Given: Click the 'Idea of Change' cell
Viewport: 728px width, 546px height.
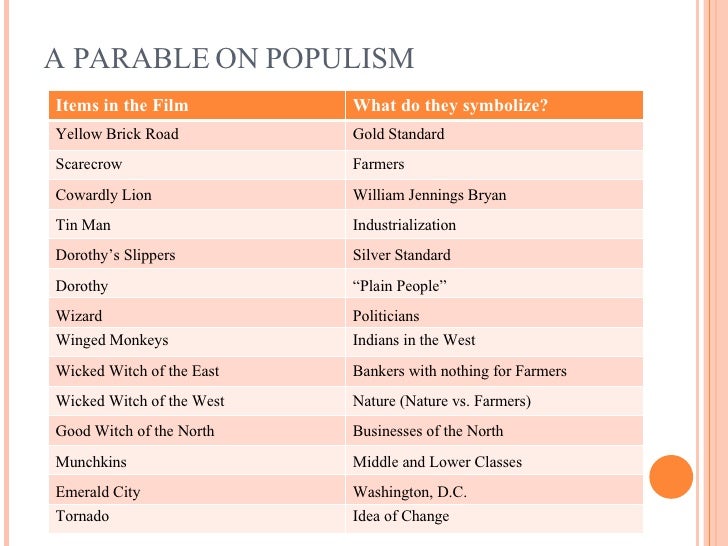Looking at the screenshot, I should (494, 518).
